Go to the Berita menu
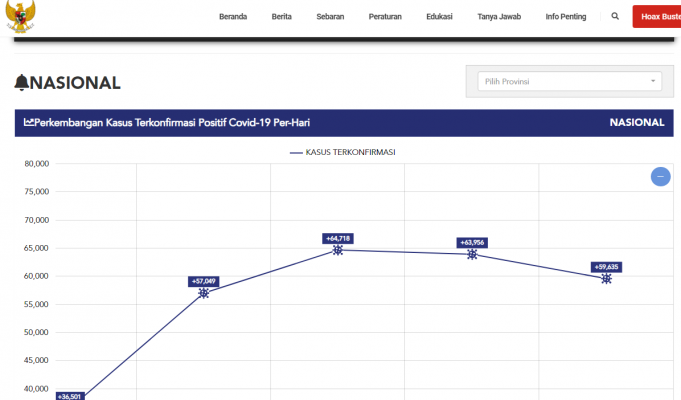 click(281, 17)
